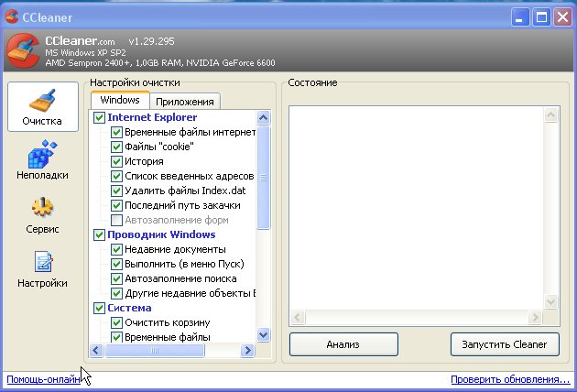
Task: Toggle Автозаполнение поиска checkbox
Action: [x=116, y=278]
